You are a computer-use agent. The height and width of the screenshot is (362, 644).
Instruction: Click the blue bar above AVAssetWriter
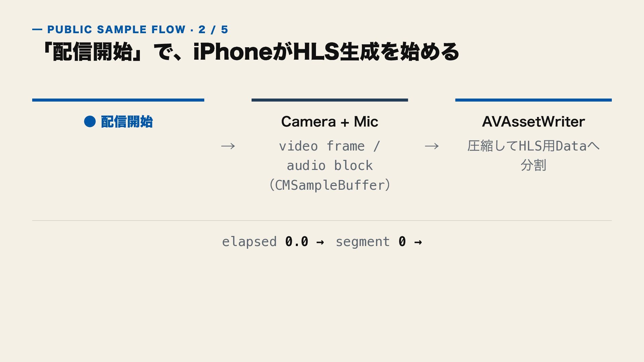533,100
